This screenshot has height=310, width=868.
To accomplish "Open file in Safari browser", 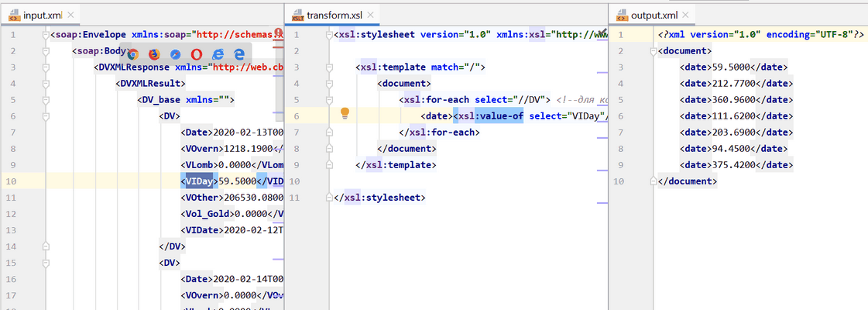I will click(175, 53).
